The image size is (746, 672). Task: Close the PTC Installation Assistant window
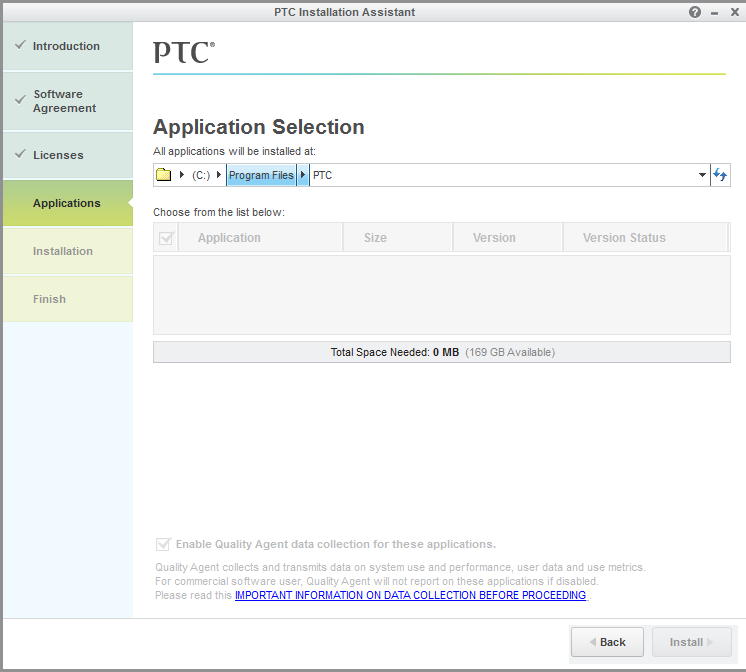point(735,12)
